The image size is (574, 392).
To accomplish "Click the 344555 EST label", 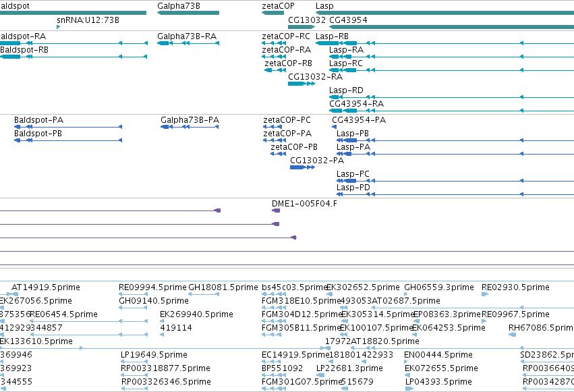I will (x=16, y=383).
